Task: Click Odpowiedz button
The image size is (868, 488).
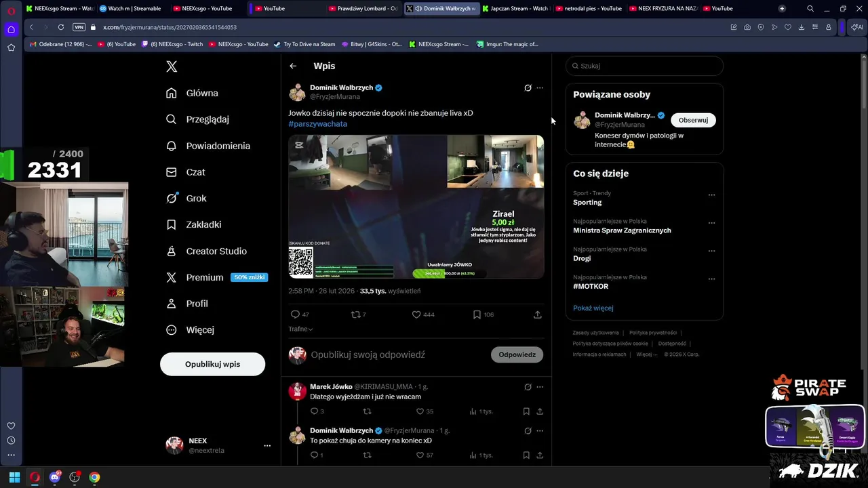Action: (517, 354)
